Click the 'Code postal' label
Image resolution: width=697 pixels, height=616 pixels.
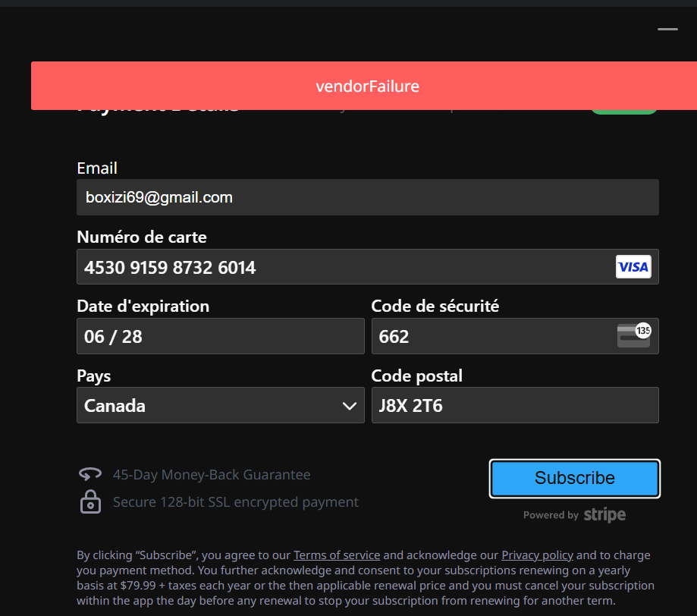[417, 376]
